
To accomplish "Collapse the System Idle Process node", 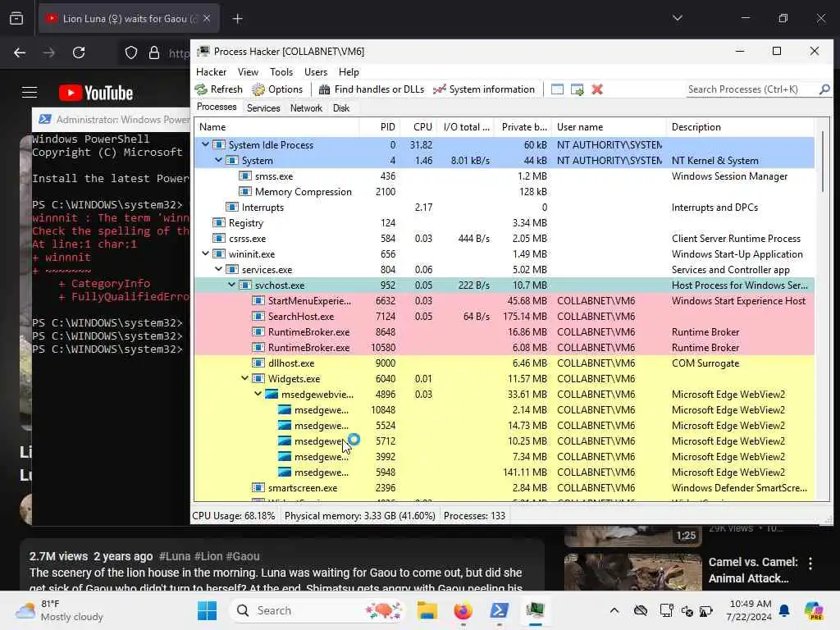I will 205,144.
